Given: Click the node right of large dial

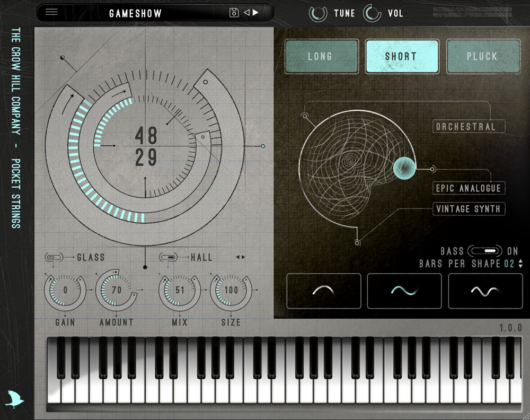Looking at the screenshot, I should click(263, 146).
